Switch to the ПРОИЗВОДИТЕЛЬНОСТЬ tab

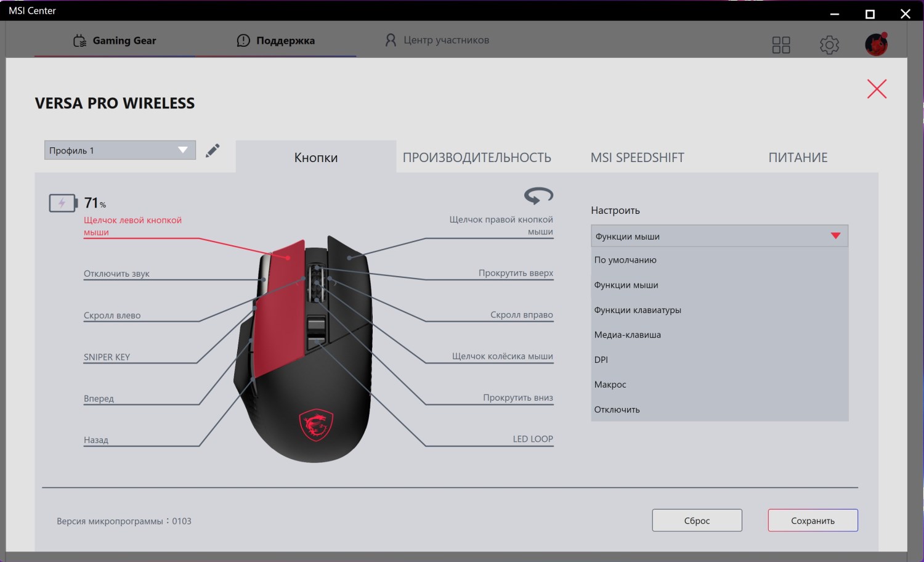point(477,158)
